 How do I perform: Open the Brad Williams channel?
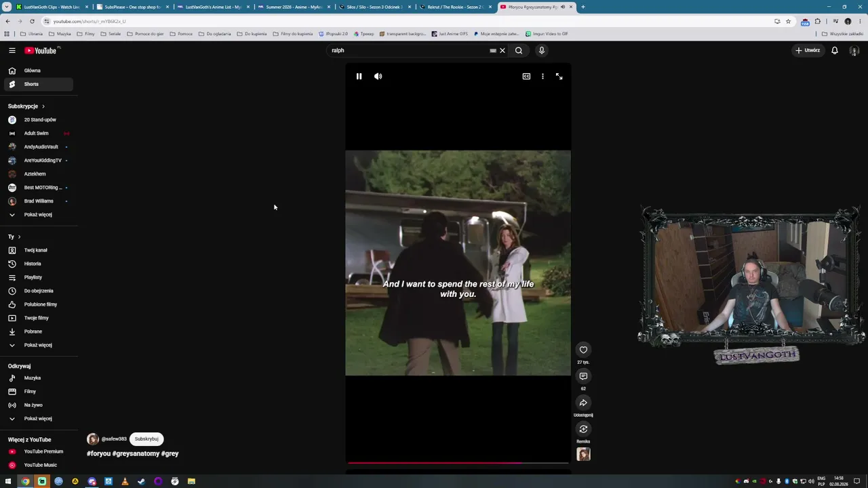[39, 201]
